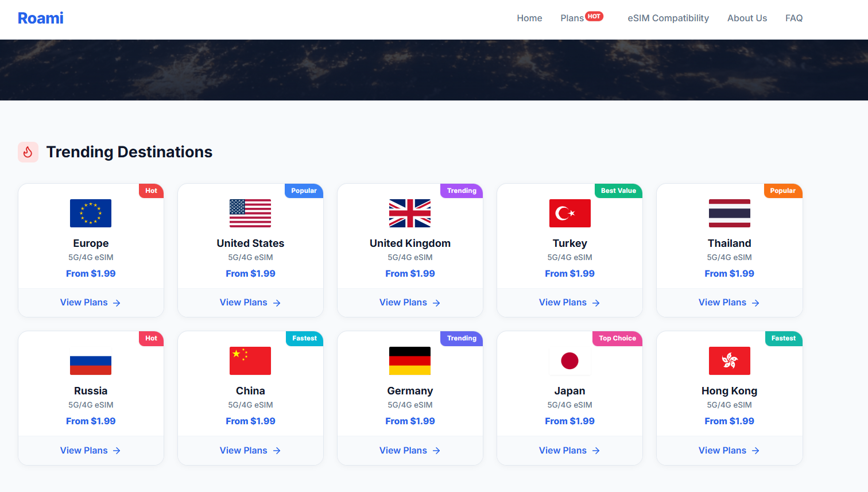This screenshot has height=492, width=868.
Task: Click the Japan flag icon
Action: pyautogui.click(x=569, y=361)
